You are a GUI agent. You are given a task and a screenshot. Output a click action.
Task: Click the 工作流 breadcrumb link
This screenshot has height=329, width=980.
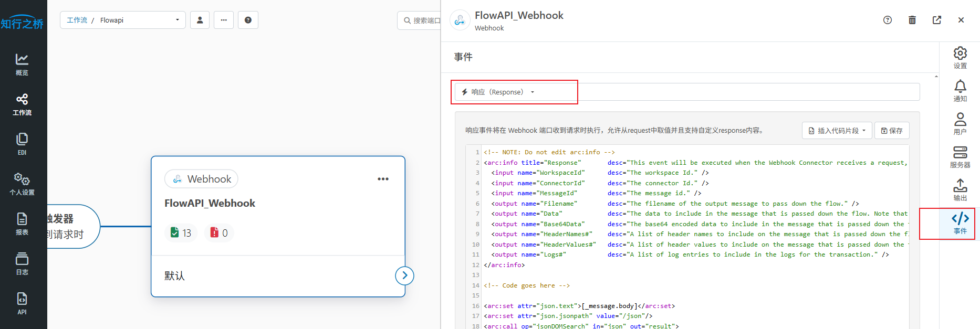pyautogui.click(x=77, y=20)
